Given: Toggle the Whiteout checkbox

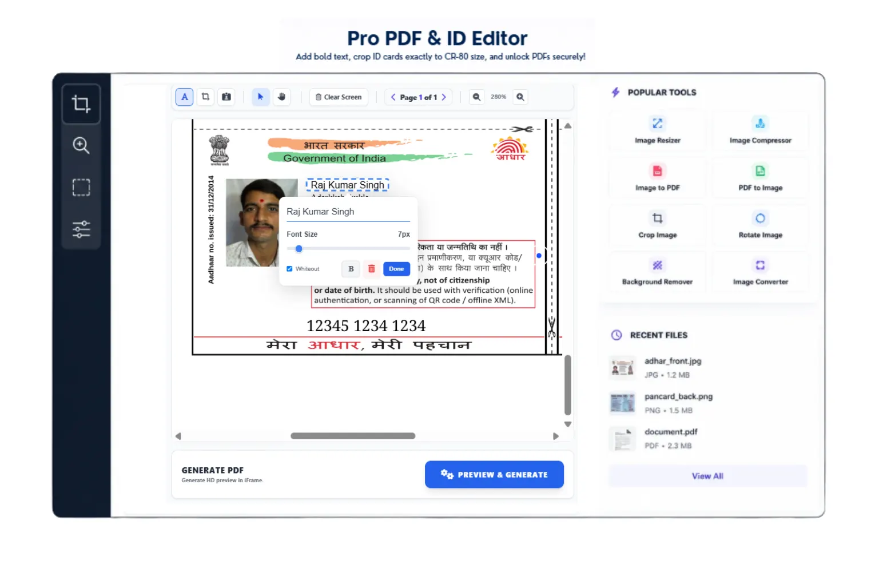Looking at the screenshot, I should click(x=289, y=269).
